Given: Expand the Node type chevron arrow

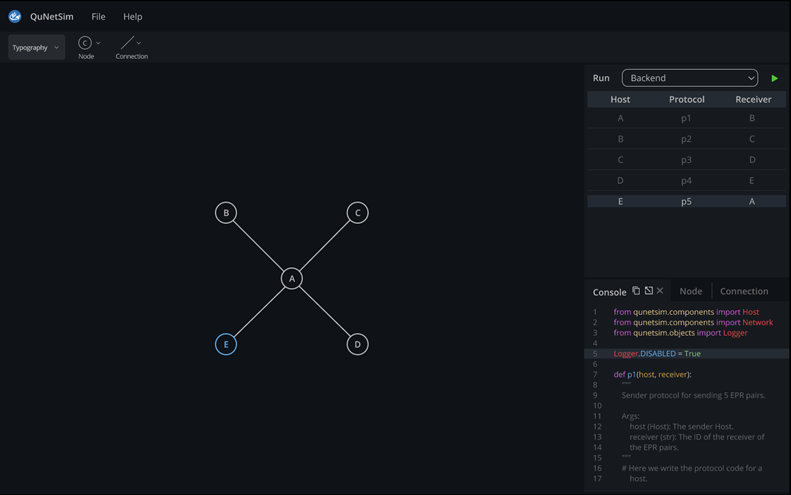Looking at the screenshot, I should (x=98, y=43).
